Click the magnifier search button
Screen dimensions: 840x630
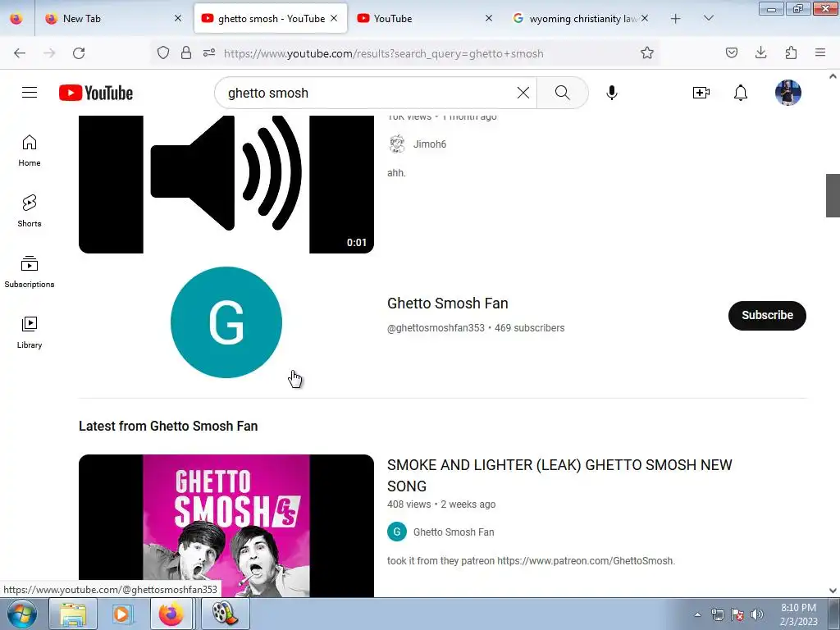pyautogui.click(x=562, y=93)
